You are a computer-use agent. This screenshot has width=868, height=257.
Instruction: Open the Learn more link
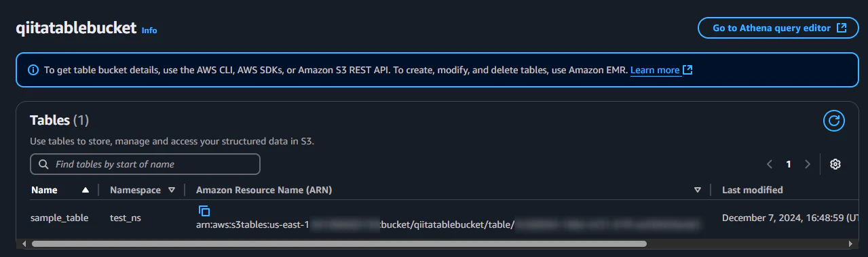coord(655,70)
